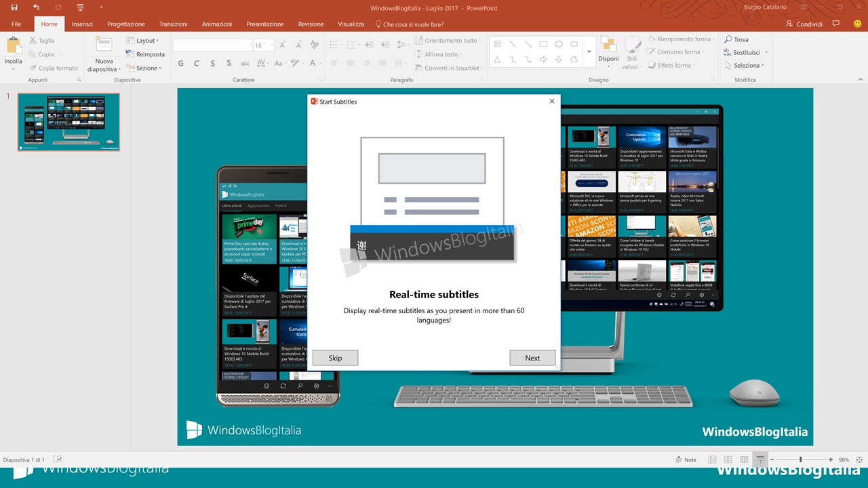Image resolution: width=868 pixels, height=488 pixels.
Task: Toggle text shadow formatting
Action: pyautogui.click(x=229, y=64)
